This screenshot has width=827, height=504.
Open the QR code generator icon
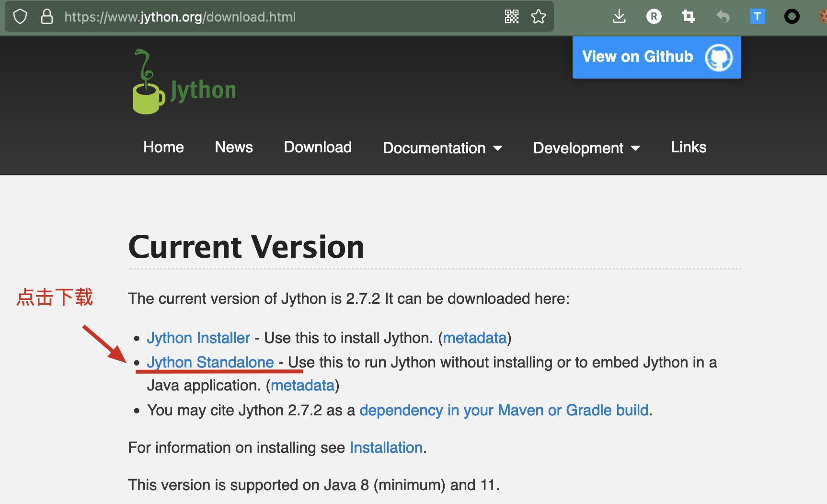coord(511,16)
